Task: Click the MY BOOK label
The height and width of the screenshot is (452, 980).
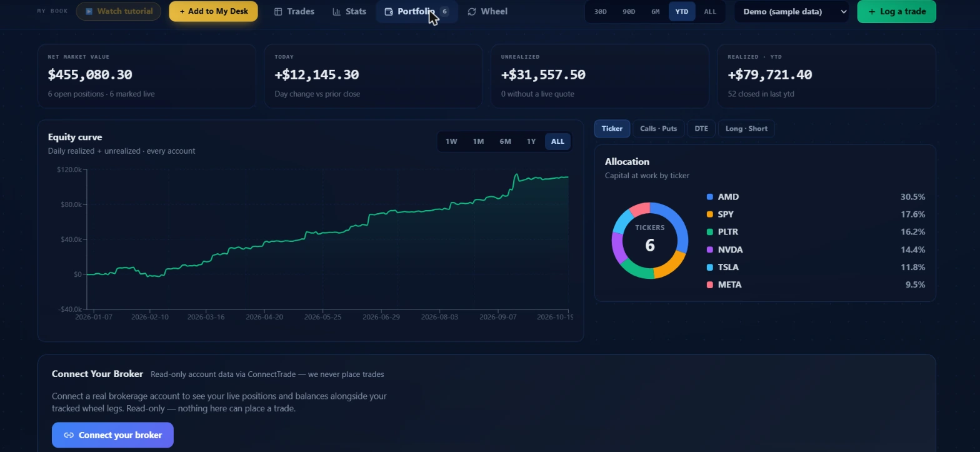Action: [x=52, y=11]
